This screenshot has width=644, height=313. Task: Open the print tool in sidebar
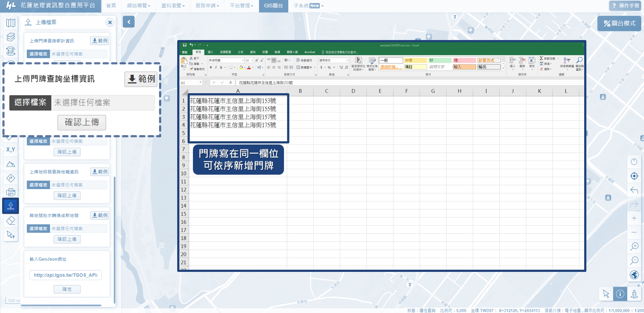(x=11, y=192)
